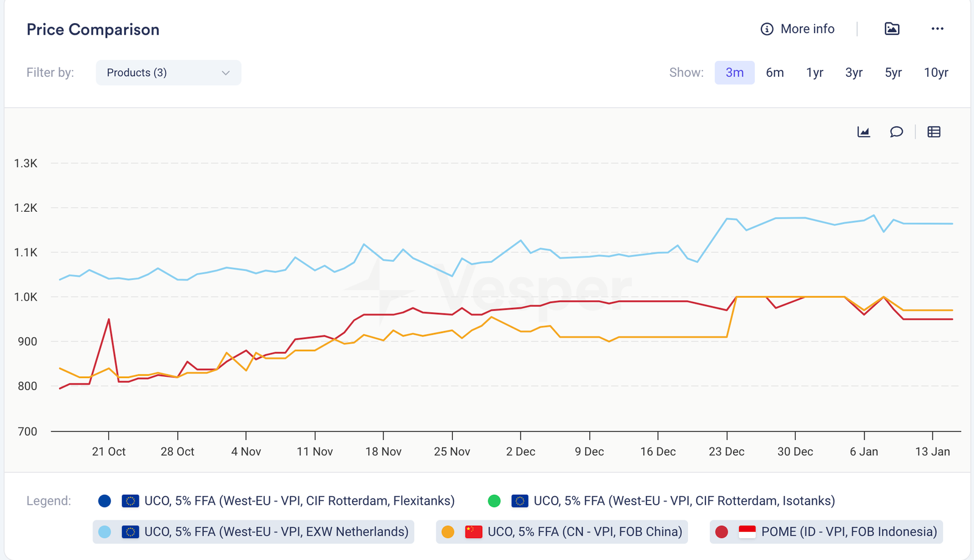This screenshot has width=974, height=560.
Task: Click the green Isotanks legend color dot
Action: click(x=494, y=501)
